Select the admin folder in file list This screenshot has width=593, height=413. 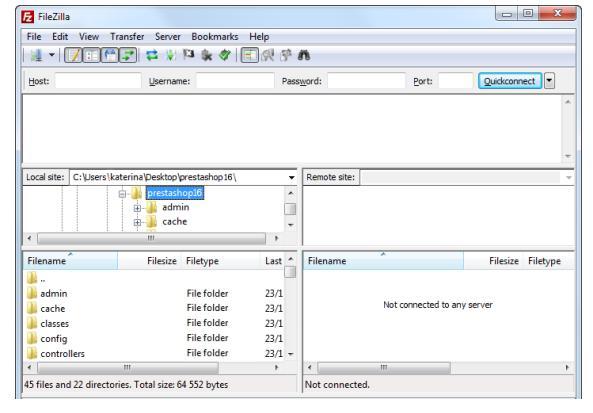point(154,293)
